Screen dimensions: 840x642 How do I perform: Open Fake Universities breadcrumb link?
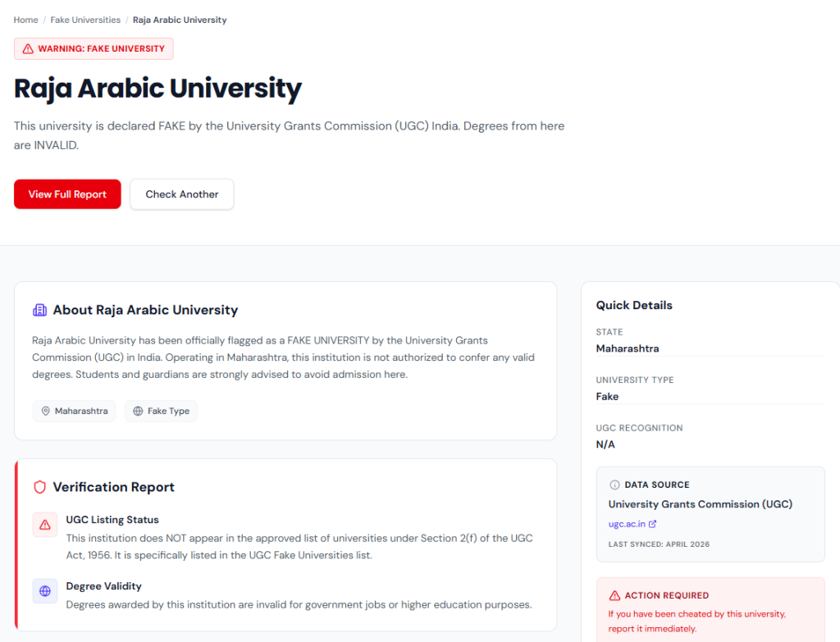point(85,20)
